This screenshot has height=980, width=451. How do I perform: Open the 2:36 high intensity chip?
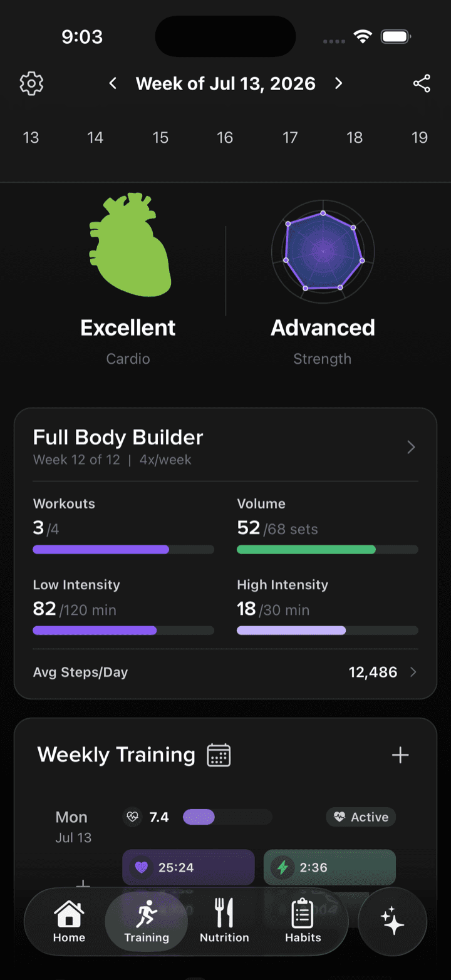click(329, 867)
